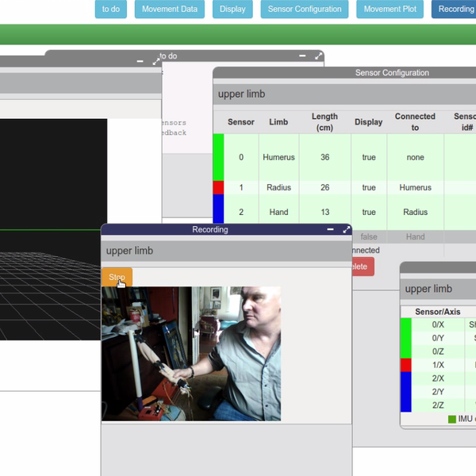Click the 'Length (cm)' column header
The image size is (476, 476).
[x=324, y=122]
